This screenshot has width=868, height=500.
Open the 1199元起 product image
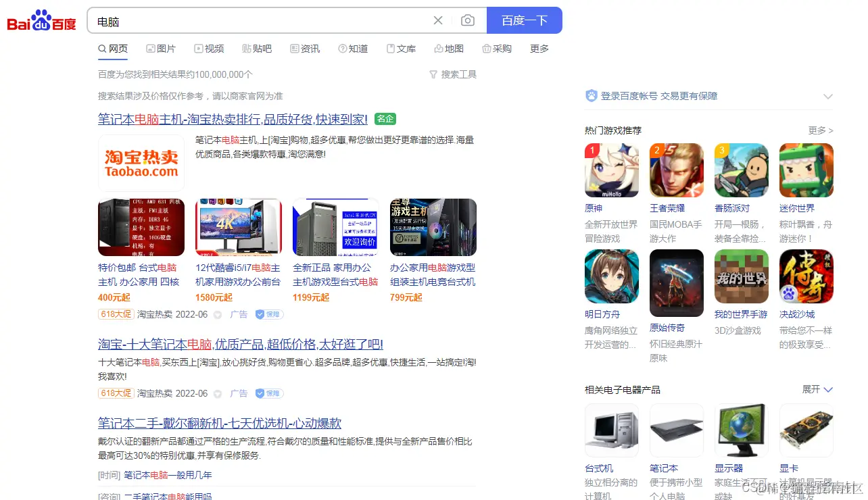click(x=336, y=228)
